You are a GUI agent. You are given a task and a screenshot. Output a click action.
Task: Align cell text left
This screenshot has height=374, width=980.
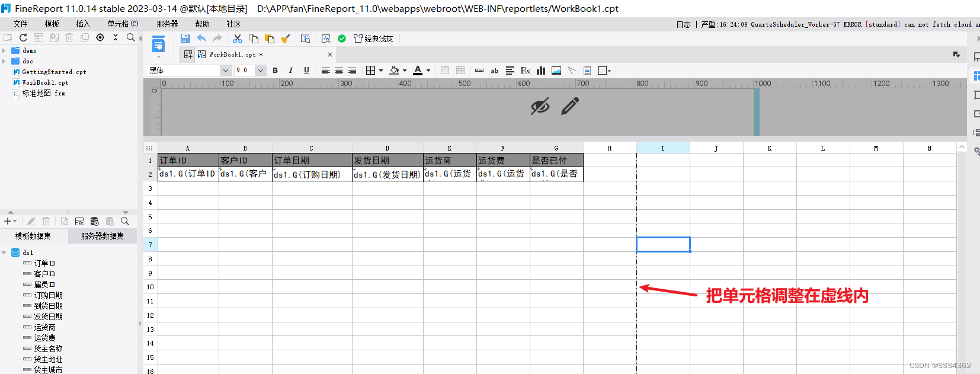click(326, 71)
